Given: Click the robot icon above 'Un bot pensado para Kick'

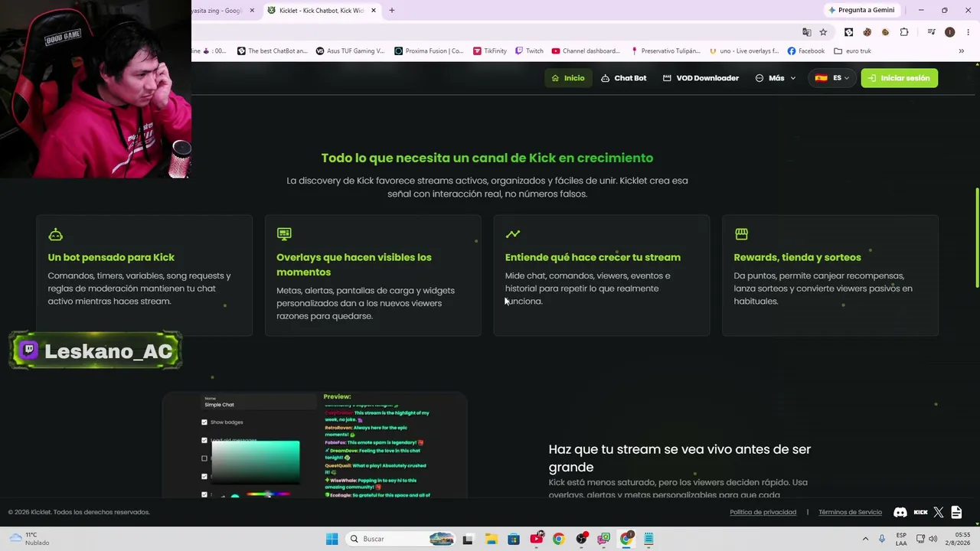Looking at the screenshot, I should coord(55,234).
